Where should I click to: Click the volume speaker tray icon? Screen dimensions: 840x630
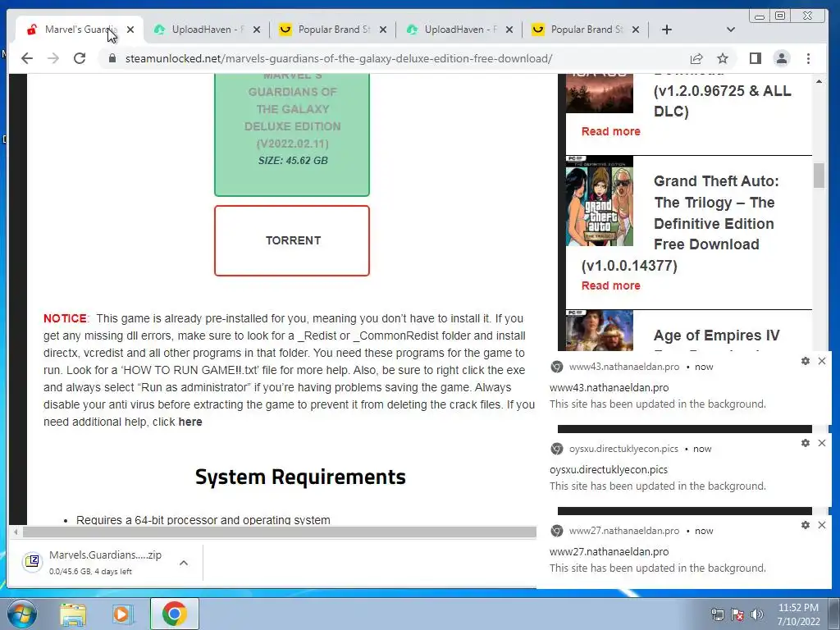tap(757, 614)
